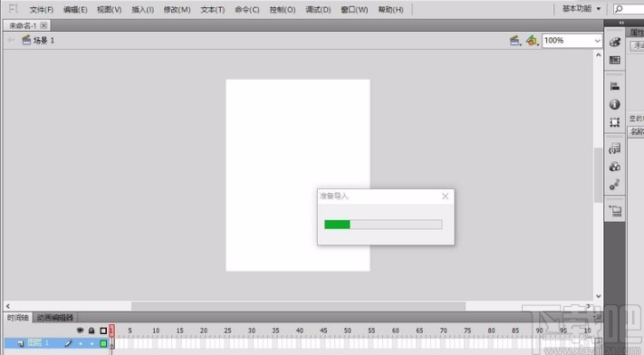Collapse the panel dock double-arrow
The height and width of the screenshot is (355, 644).
point(621,23)
